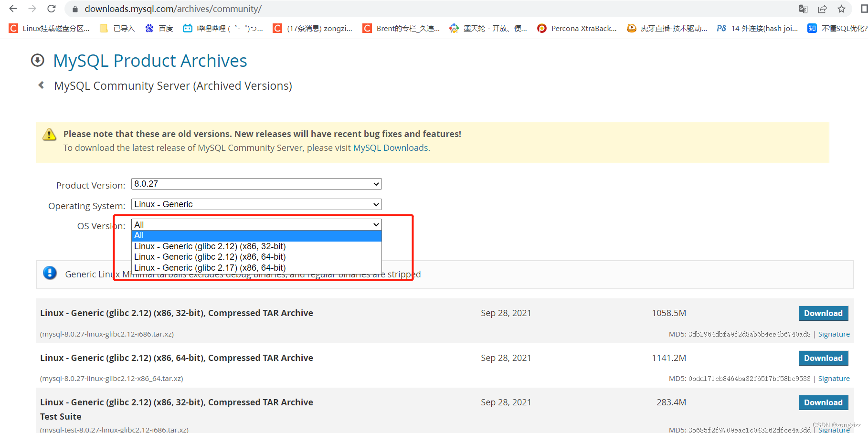
Task: Bookmark this page with star icon
Action: (x=841, y=9)
